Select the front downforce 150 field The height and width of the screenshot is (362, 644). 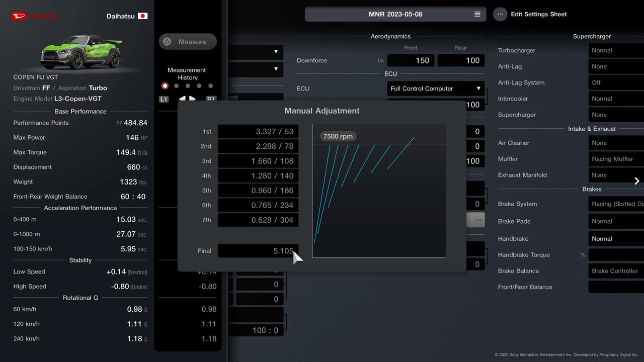[410, 60]
